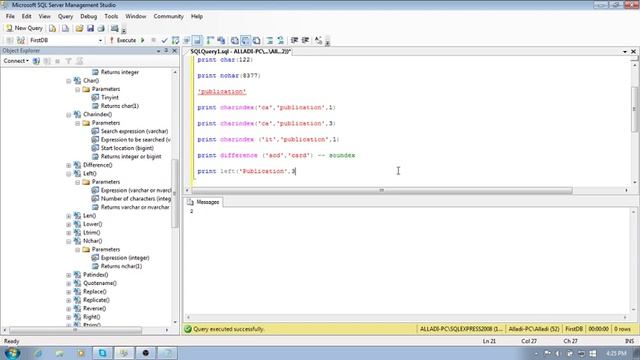Expand the Patindex() function node
The height and width of the screenshot is (360, 640).
69,275
